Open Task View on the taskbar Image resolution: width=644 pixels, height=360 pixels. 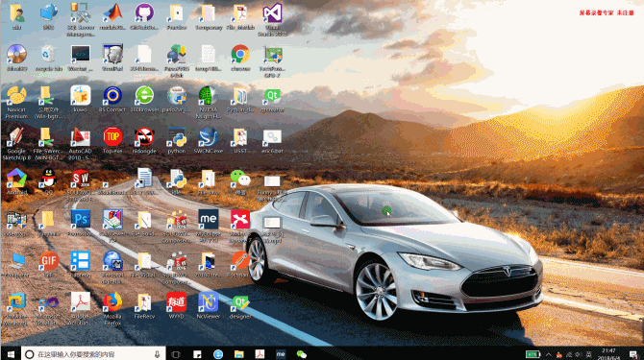tap(176, 354)
